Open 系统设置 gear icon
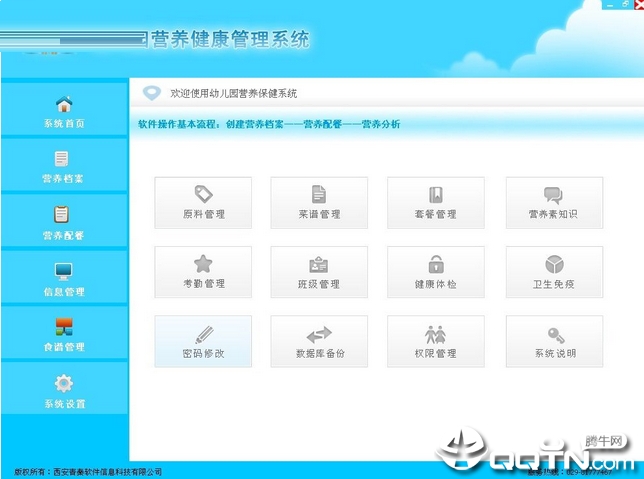 (64, 383)
